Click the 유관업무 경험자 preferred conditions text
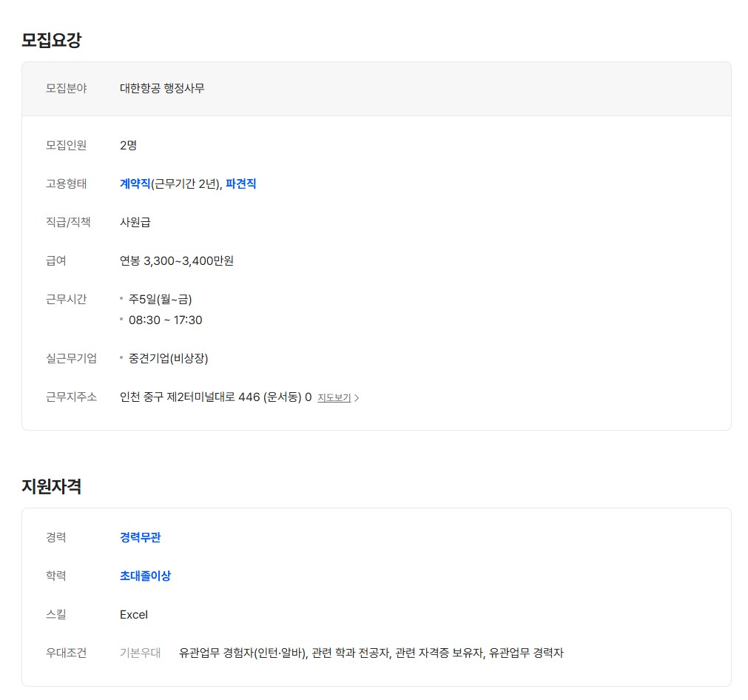Viewport: 748px width, 700px height. (x=371, y=653)
